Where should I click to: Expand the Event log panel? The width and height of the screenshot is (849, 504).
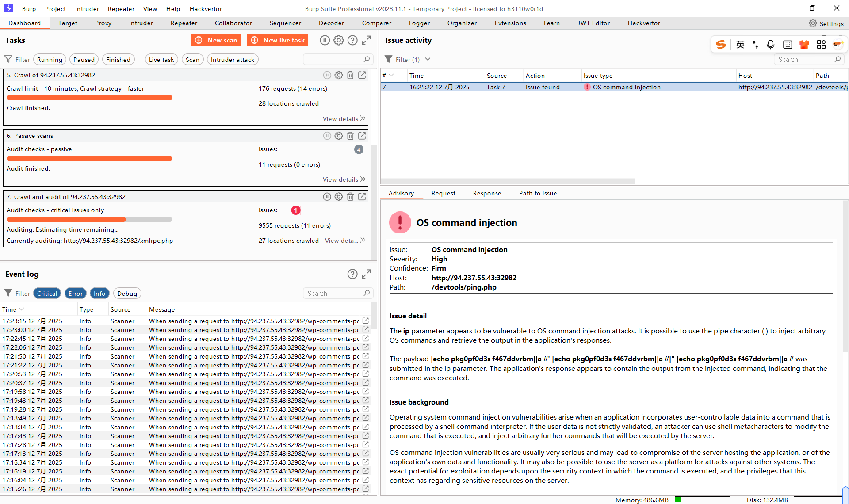366,274
